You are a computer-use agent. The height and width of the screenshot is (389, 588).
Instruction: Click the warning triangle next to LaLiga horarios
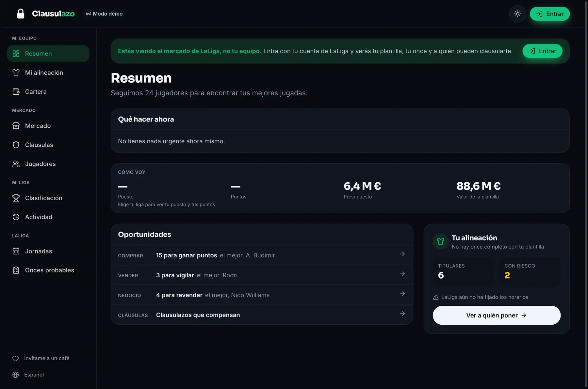pyautogui.click(x=436, y=297)
